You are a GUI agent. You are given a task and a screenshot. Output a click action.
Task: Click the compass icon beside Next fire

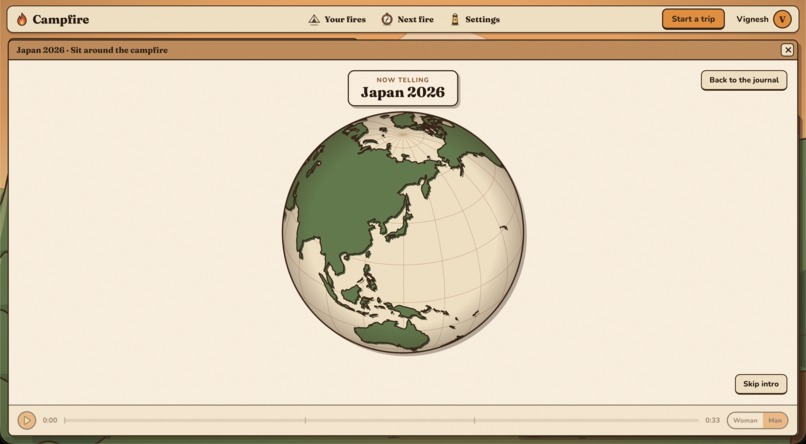tap(387, 20)
